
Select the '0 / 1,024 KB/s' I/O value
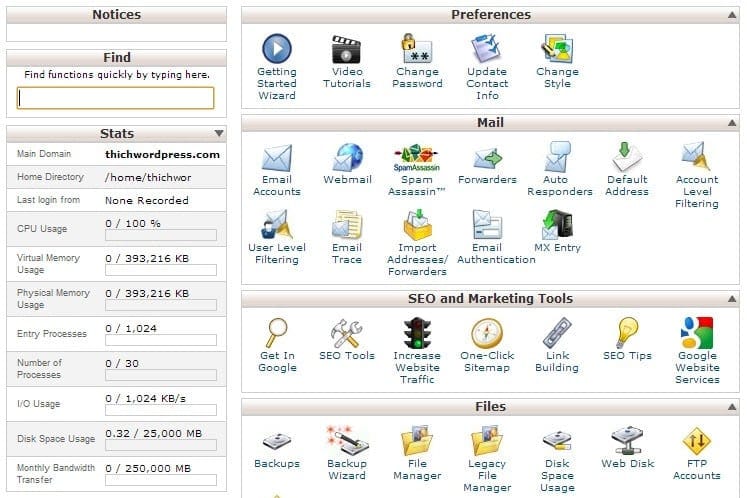146,398
